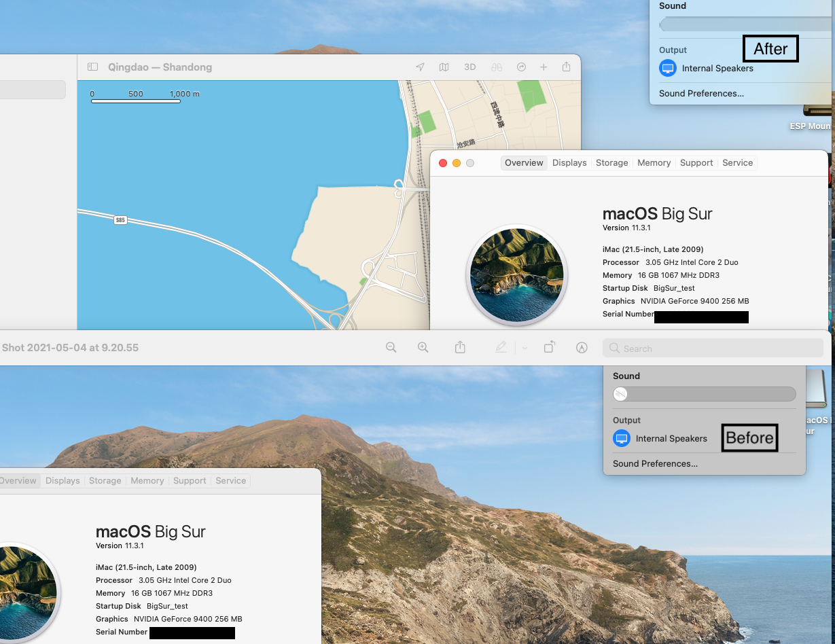Click BigSur_test inside the Preview screenshot
Image resolution: width=835 pixels, height=644 pixels.
coord(167,606)
